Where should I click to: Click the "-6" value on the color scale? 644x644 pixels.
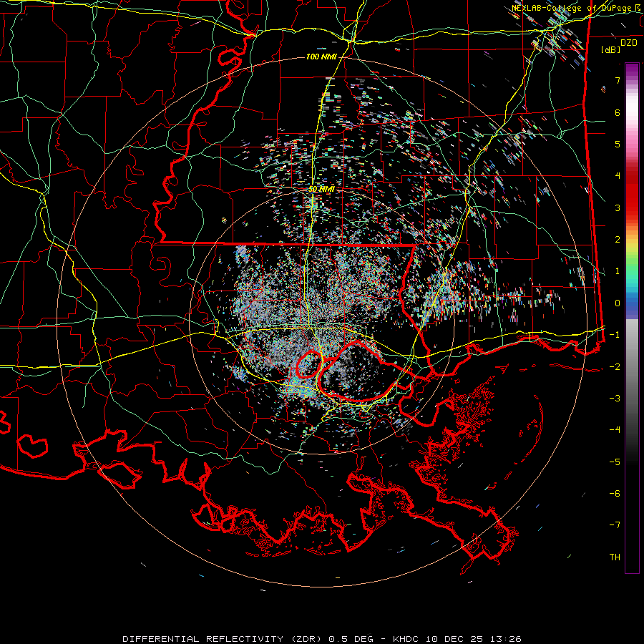point(615,494)
